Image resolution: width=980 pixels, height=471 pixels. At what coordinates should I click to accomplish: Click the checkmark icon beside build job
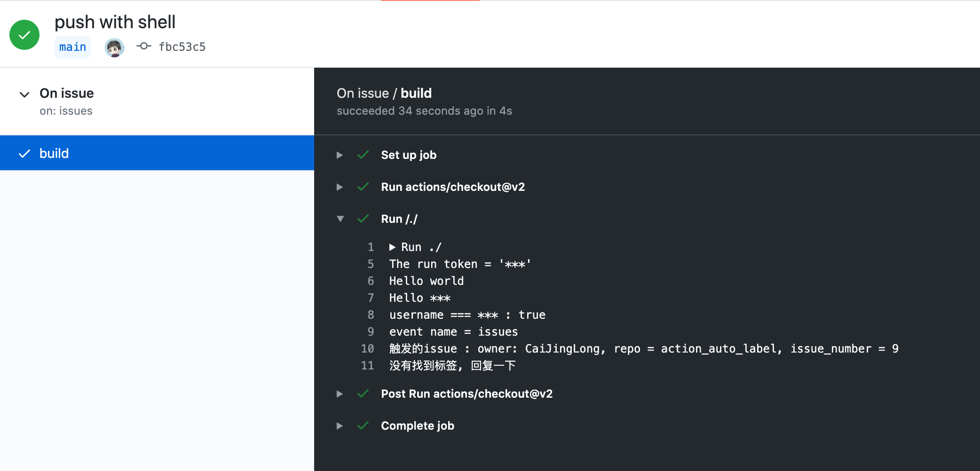click(24, 154)
